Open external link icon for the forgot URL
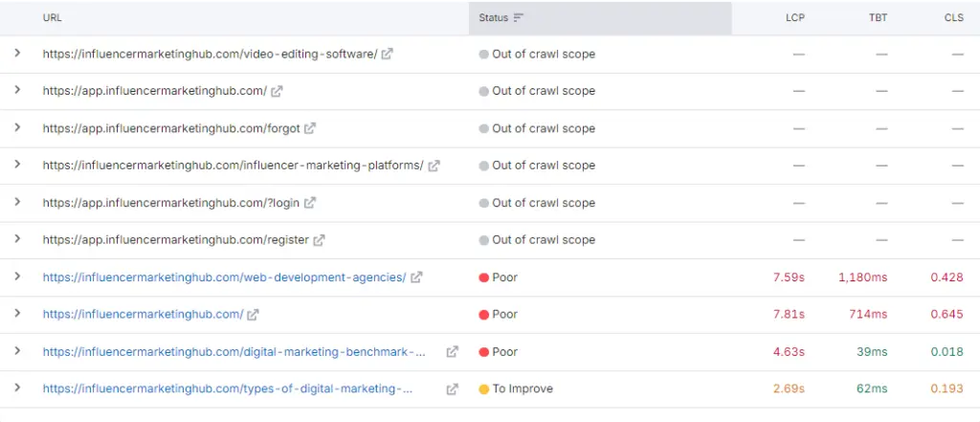 point(309,128)
